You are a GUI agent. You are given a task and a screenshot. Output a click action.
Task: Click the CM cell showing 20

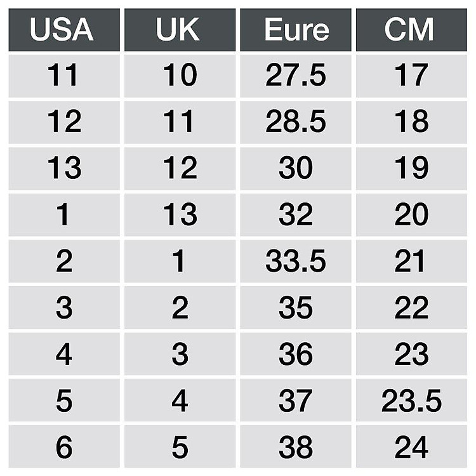411,215
